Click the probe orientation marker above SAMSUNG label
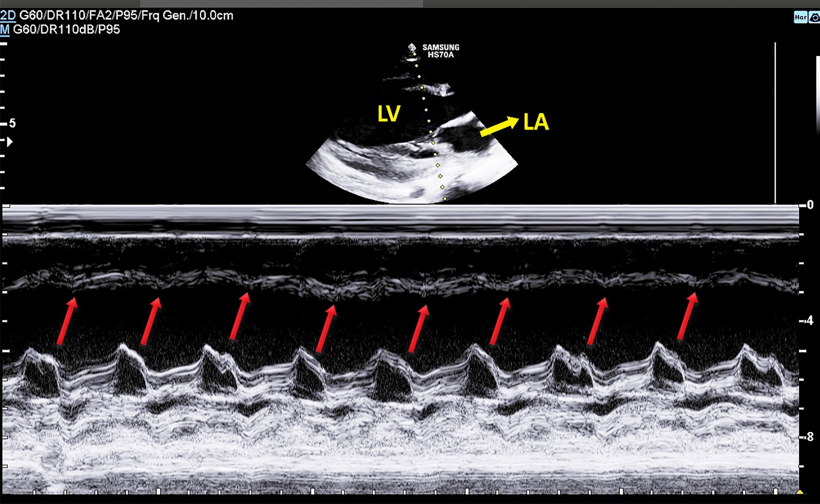The height and width of the screenshot is (504, 820). (x=412, y=47)
